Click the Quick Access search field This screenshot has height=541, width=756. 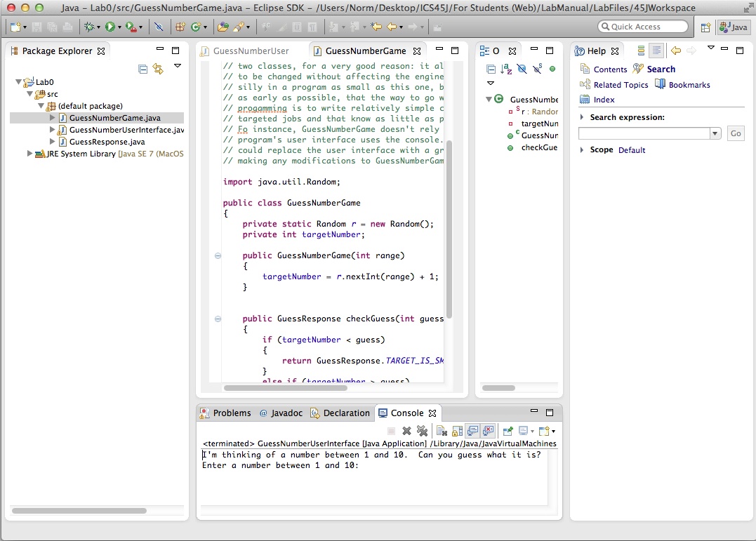(x=643, y=27)
